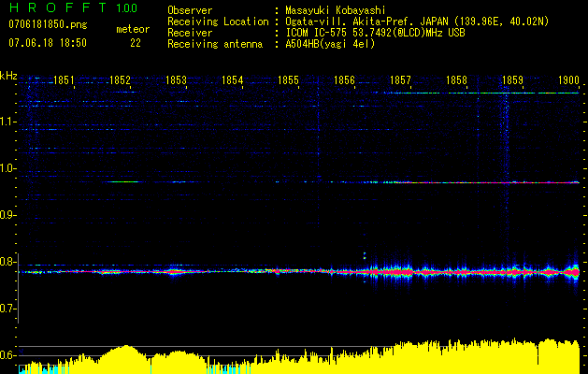Click the HROFFT 1.0.0 title text
The height and width of the screenshot is (374, 588).
coord(73,7)
